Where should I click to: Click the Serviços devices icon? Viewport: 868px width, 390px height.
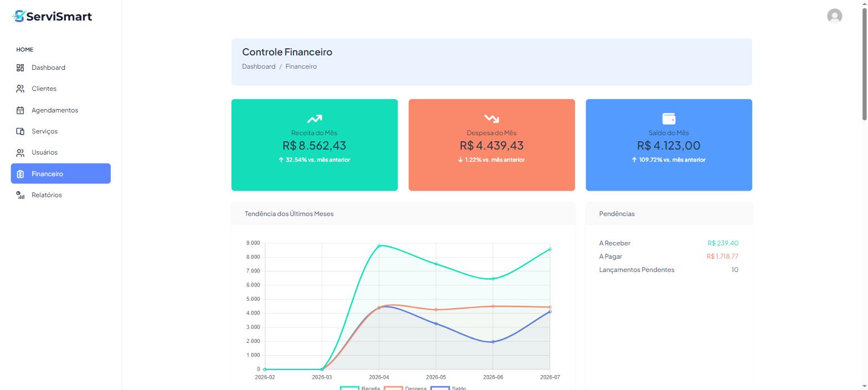tap(20, 131)
